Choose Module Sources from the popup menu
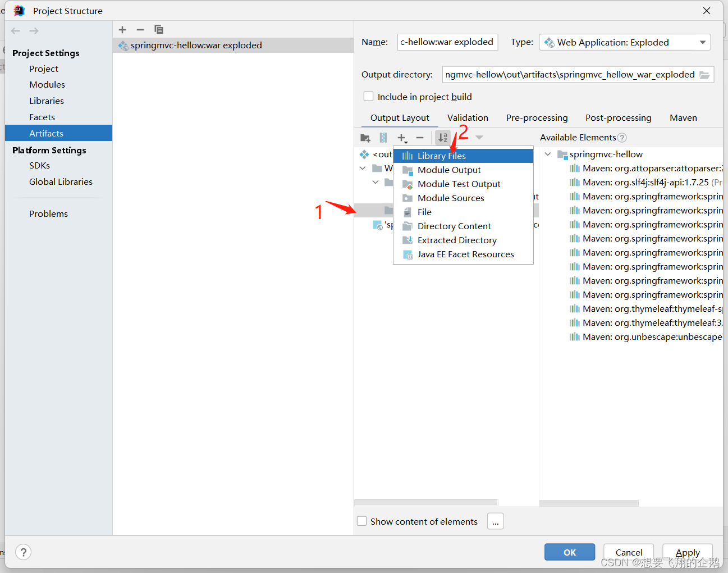Screen dimensions: 728x573 [463, 198]
